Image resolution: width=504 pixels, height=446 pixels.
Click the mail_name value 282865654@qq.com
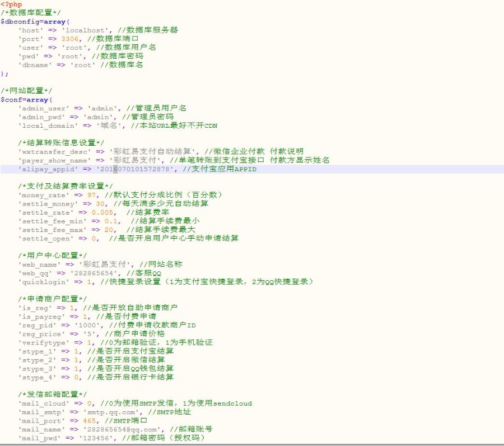122,430
